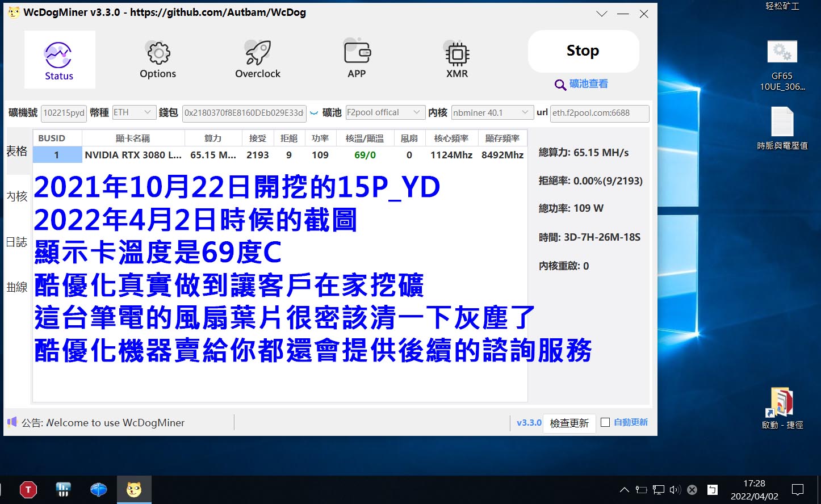Switch to the 表格 table tab
The width and height of the screenshot is (821, 504).
tap(17, 151)
